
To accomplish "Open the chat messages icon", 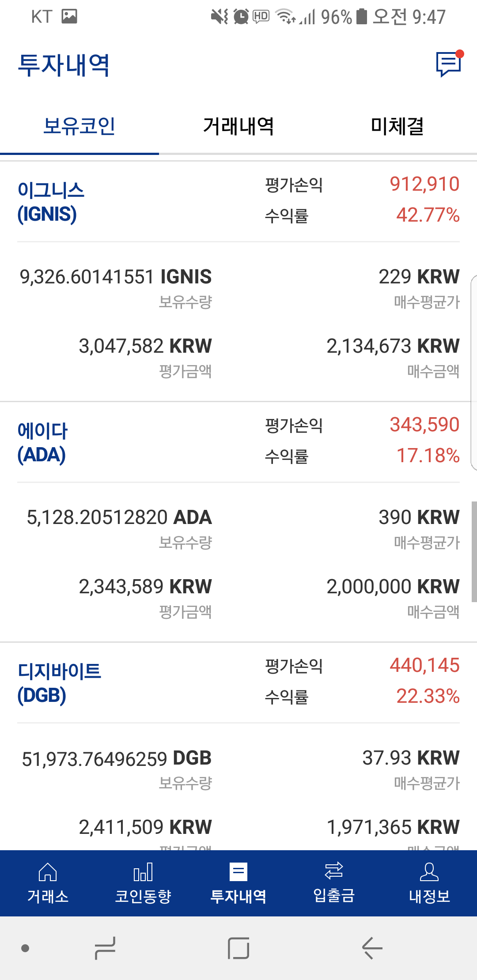I will tap(449, 64).
